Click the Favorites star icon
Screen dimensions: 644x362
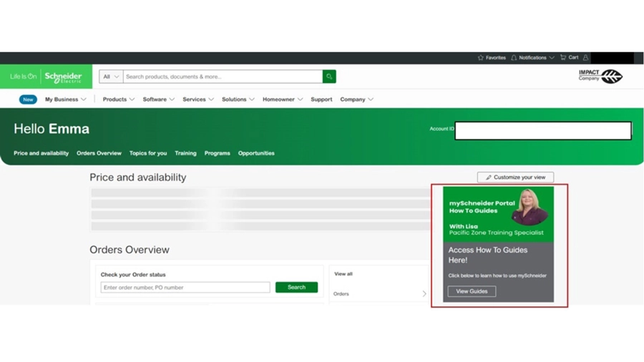pos(481,58)
